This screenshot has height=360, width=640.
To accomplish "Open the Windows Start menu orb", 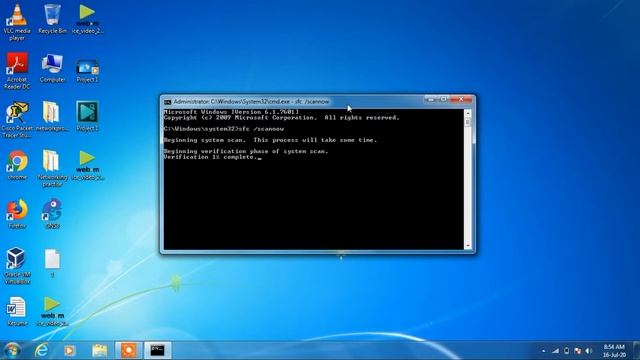I will 12,350.
